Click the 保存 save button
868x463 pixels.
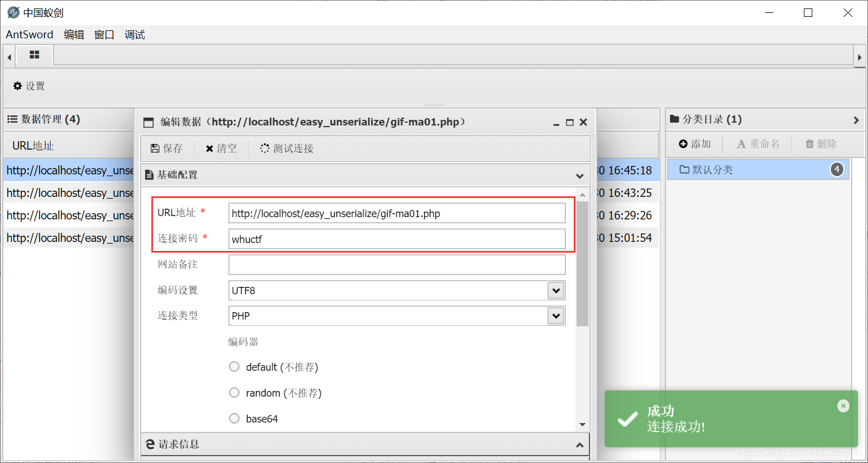(x=167, y=149)
